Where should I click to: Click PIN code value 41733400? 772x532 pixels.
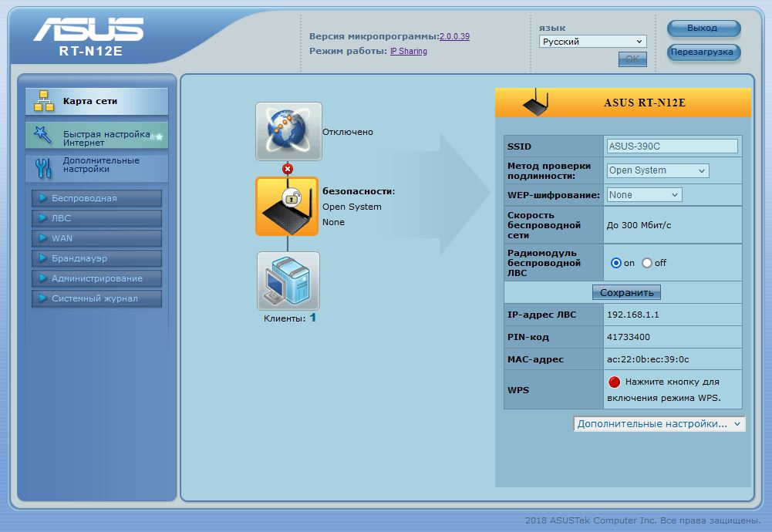click(629, 337)
